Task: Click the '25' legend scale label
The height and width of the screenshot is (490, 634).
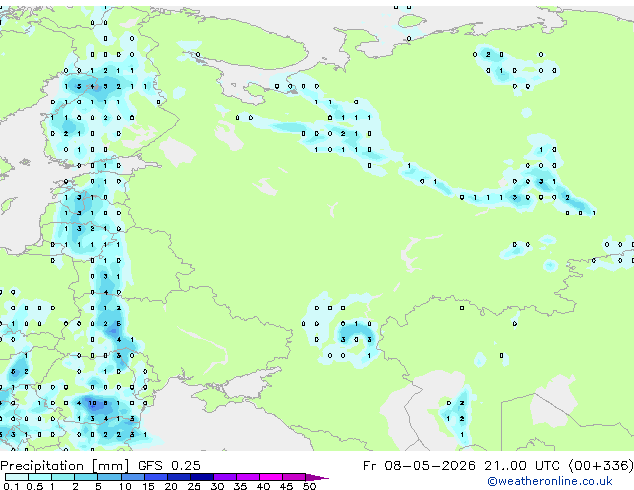Action: [x=194, y=486]
